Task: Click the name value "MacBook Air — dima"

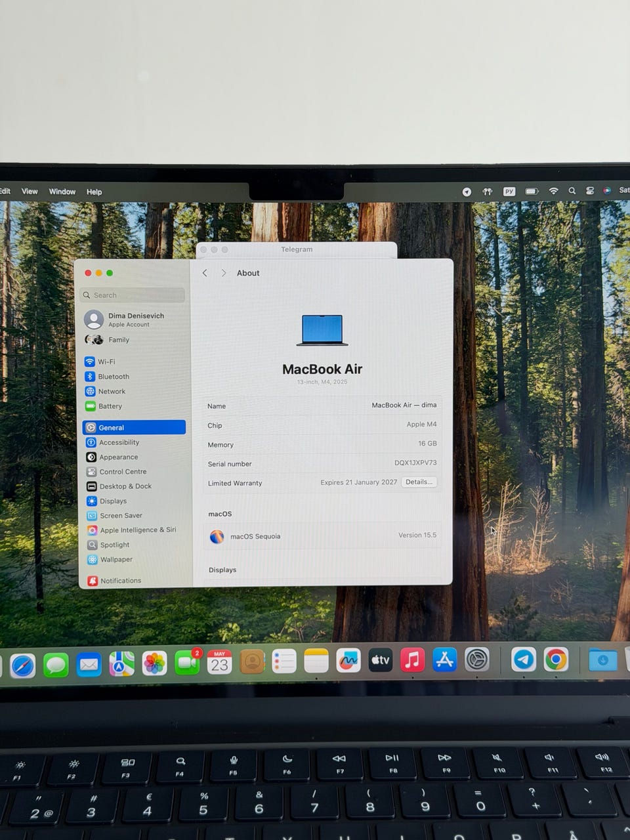Action: click(x=404, y=405)
